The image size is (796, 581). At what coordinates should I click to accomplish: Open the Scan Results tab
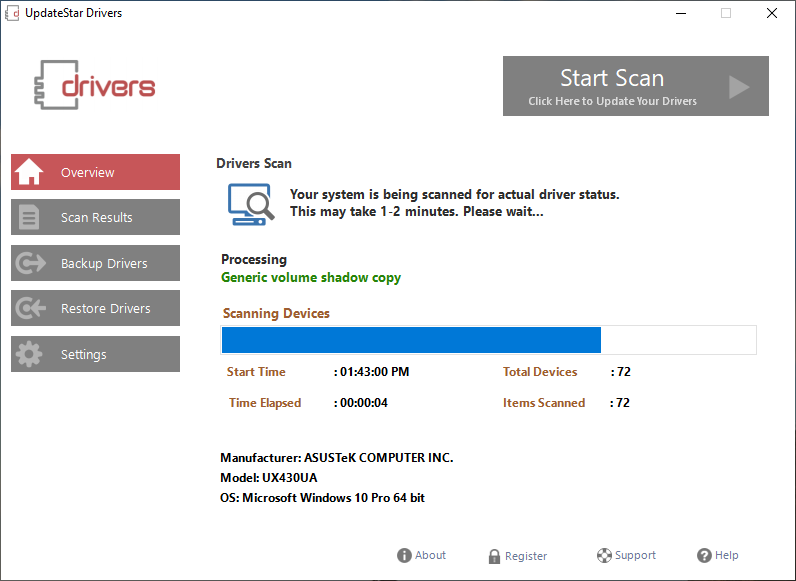[x=96, y=217]
